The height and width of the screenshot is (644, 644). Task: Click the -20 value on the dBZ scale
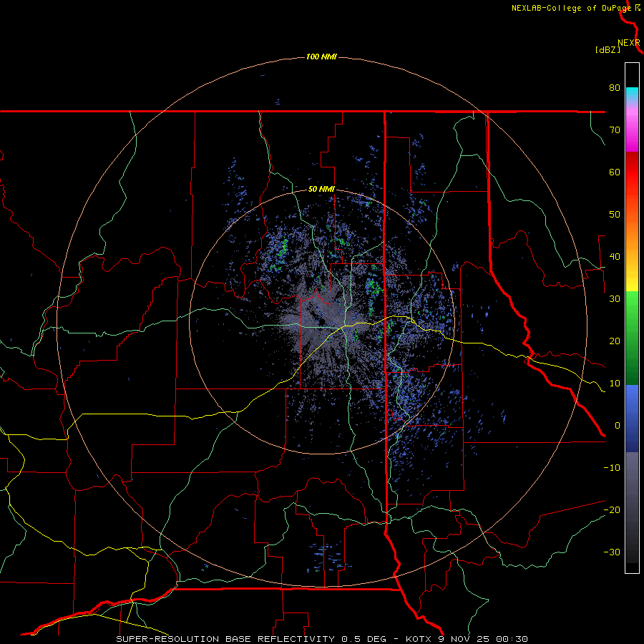612,510
